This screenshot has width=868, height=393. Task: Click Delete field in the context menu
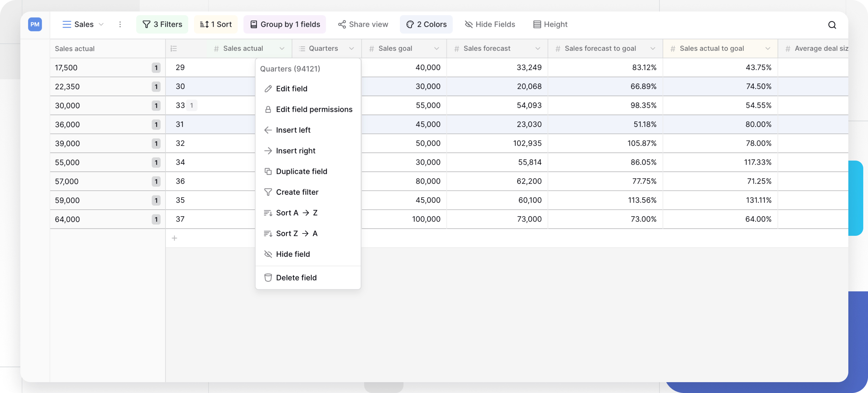[x=296, y=278]
